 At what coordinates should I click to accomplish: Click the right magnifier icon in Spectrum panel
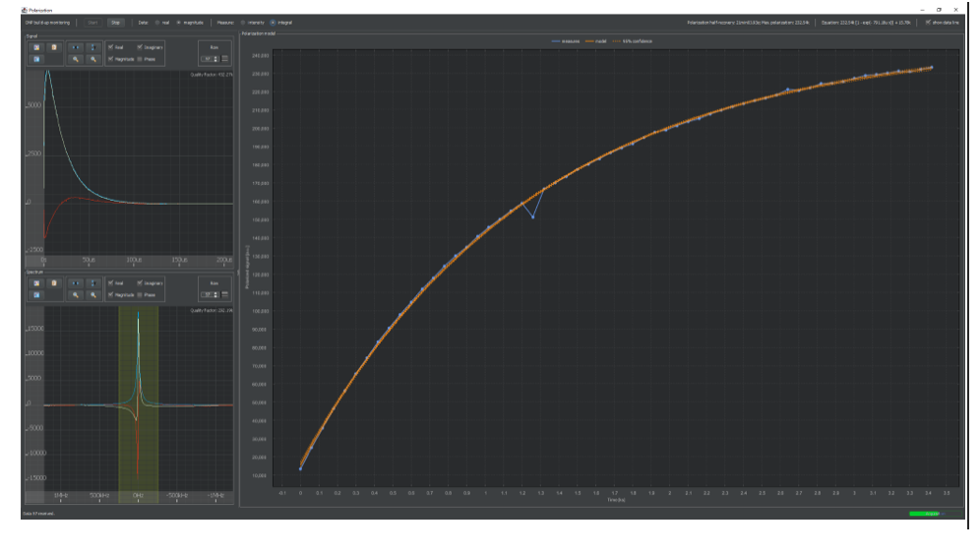pos(93,294)
